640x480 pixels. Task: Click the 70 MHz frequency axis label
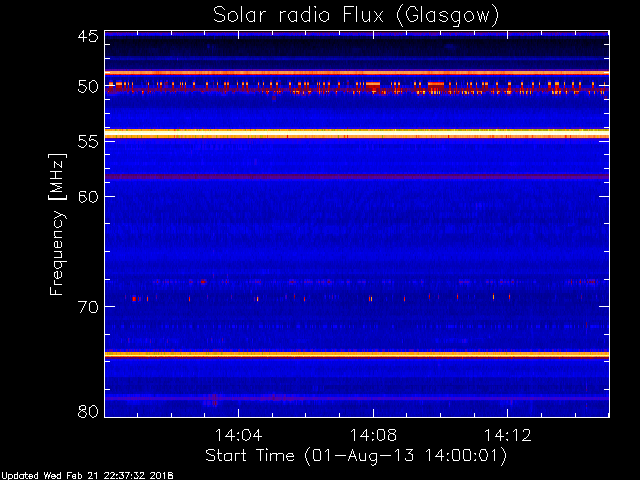[88, 307]
